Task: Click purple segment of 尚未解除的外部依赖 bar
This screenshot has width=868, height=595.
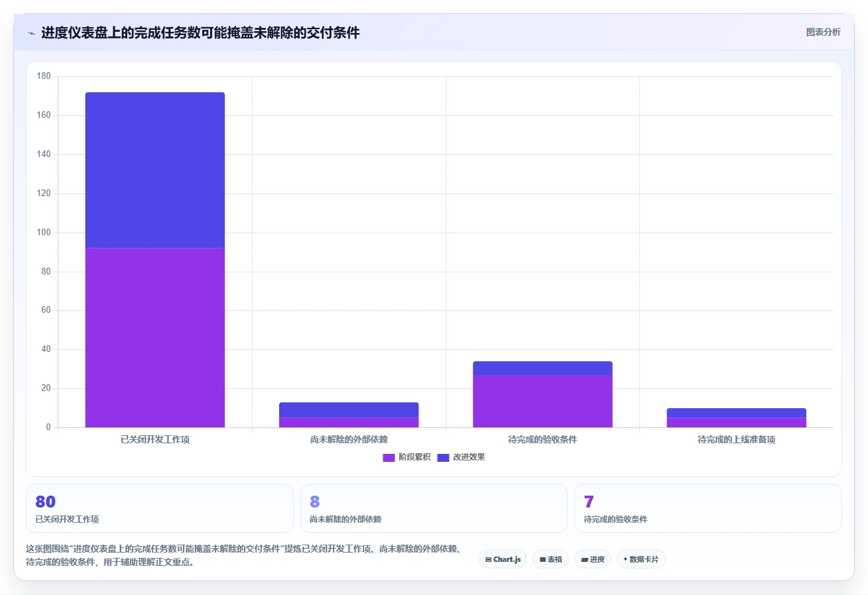Action: point(349,423)
